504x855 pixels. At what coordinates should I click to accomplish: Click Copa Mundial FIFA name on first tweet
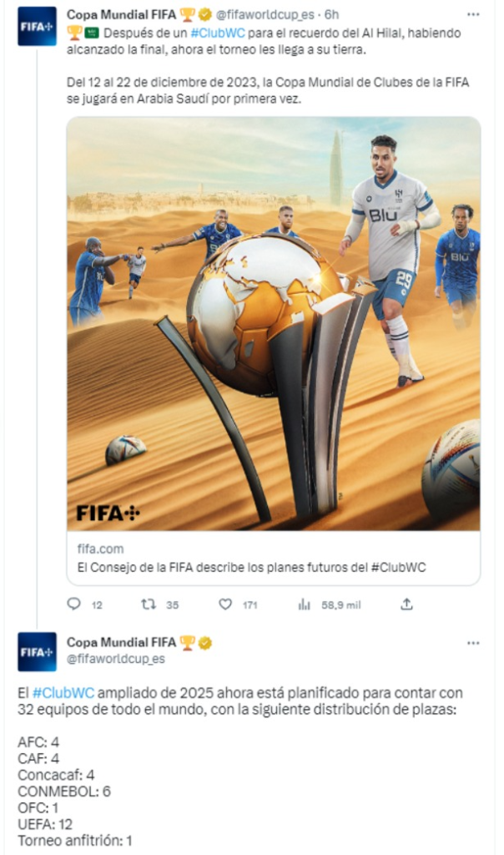(121, 14)
